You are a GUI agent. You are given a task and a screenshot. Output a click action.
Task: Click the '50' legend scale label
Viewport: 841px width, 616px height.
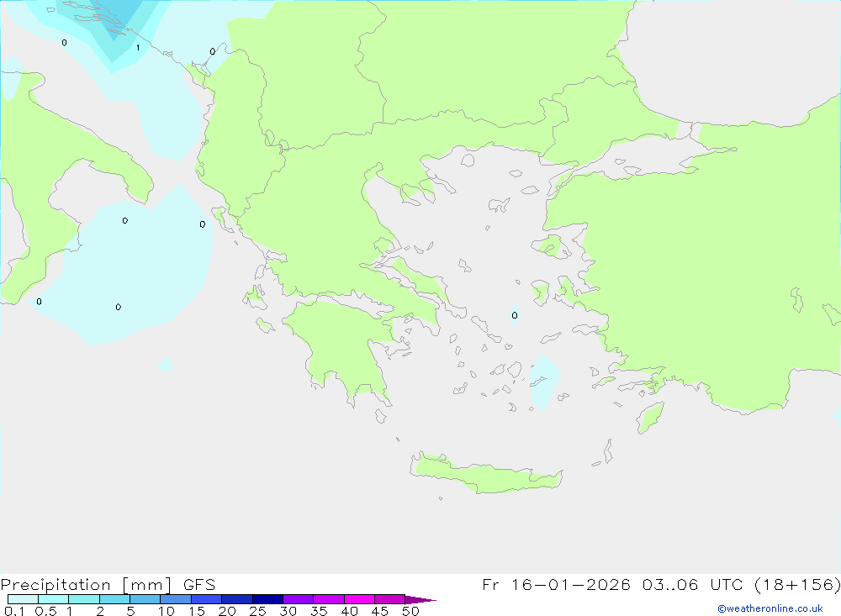tap(410, 611)
